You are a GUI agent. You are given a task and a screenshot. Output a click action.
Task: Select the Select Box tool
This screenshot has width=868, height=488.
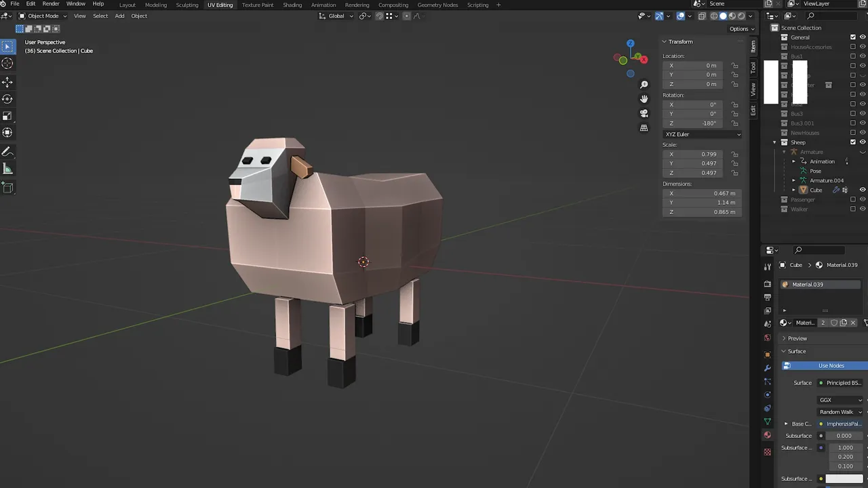(7, 47)
